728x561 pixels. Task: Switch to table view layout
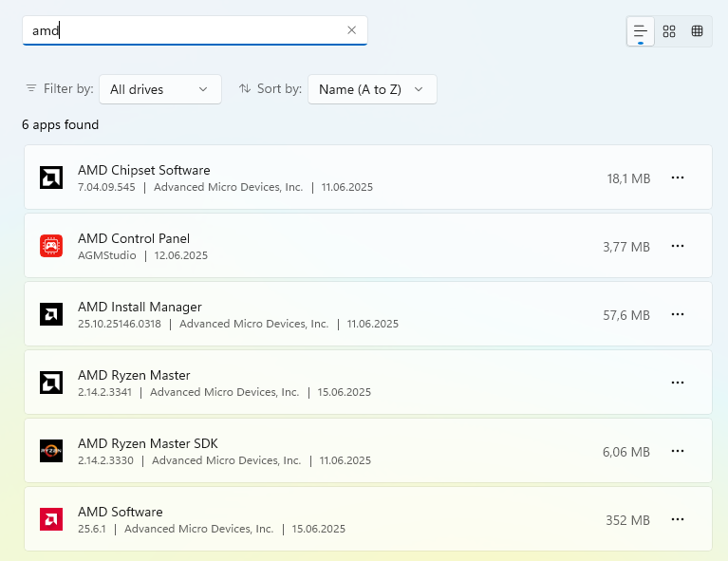click(x=698, y=31)
